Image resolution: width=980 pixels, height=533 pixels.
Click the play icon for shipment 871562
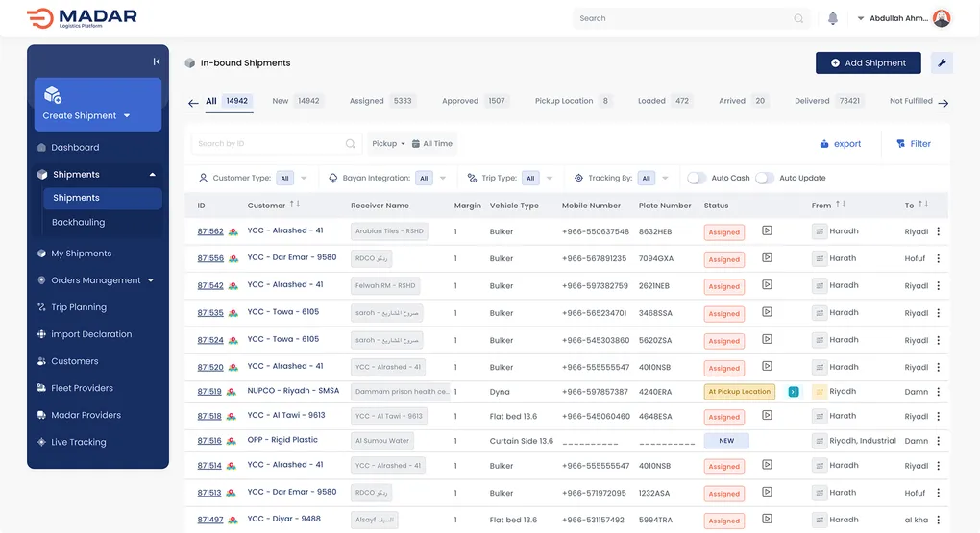click(767, 230)
